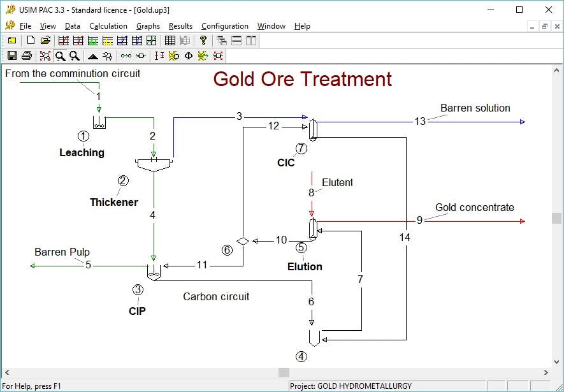
Task: Save the project with the floppy disk icon
Action: [x=12, y=55]
